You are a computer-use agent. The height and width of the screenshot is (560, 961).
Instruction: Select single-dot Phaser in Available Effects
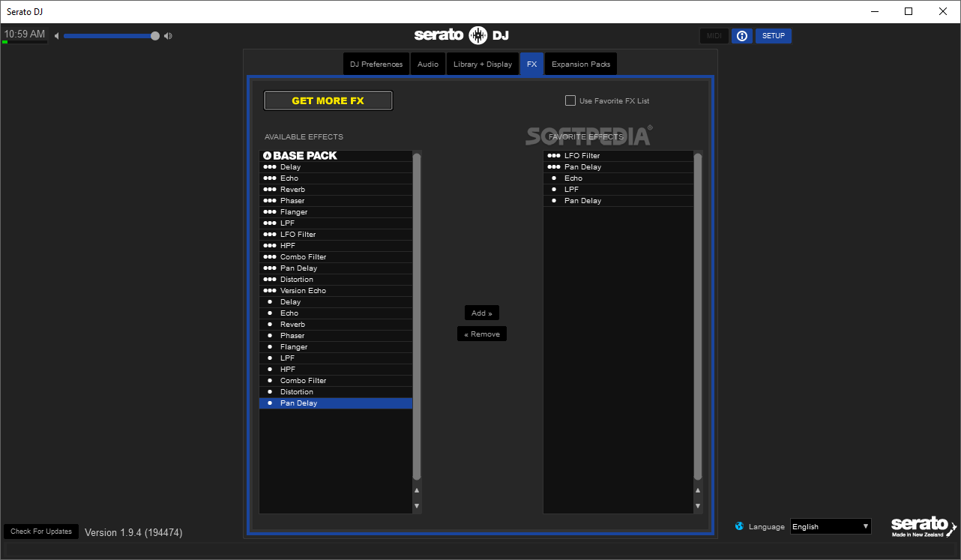(336, 336)
